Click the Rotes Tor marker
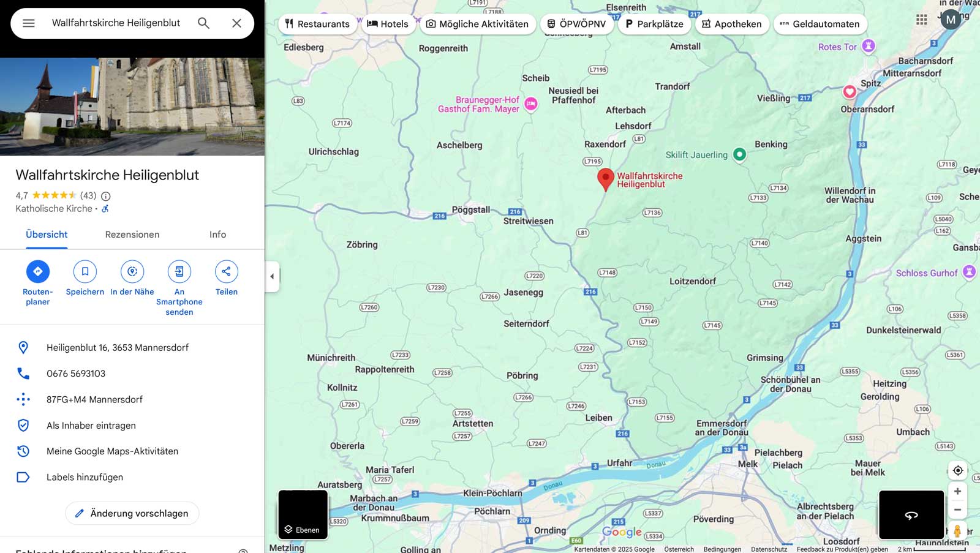980x553 pixels. point(869,46)
